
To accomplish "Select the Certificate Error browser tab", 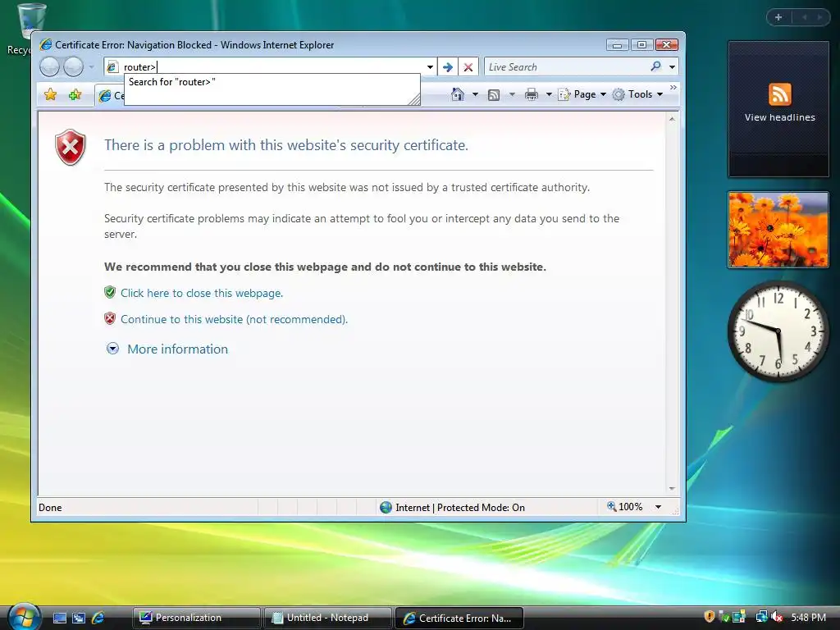I will (111, 95).
